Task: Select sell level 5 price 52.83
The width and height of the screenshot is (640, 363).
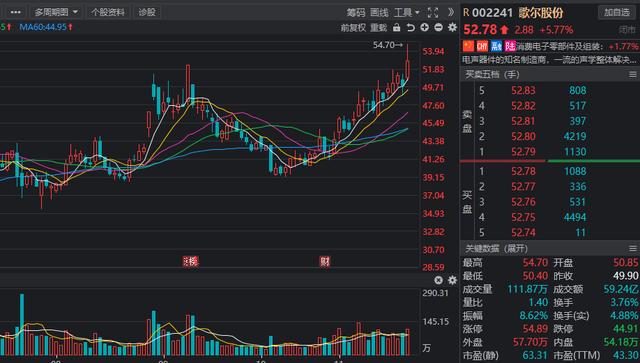Action: point(523,90)
